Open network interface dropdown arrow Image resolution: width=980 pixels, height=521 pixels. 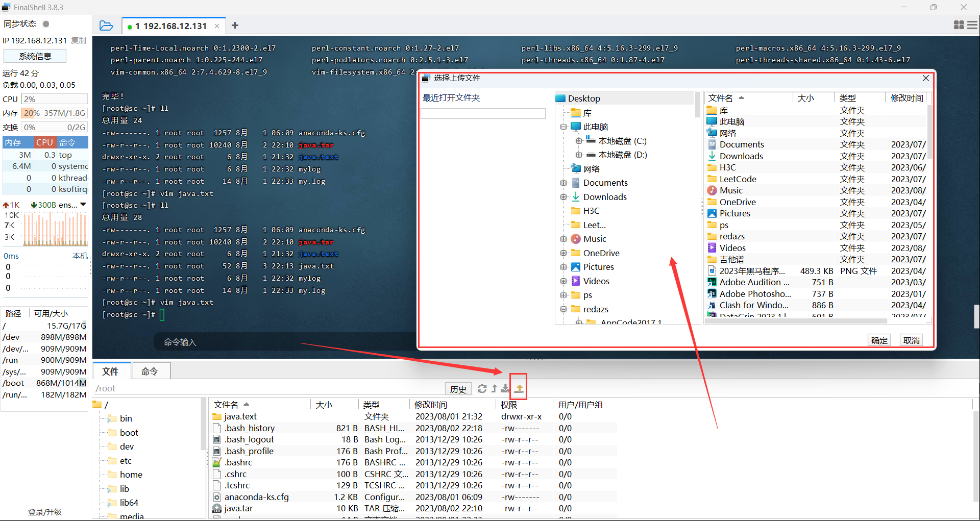(83, 205)
